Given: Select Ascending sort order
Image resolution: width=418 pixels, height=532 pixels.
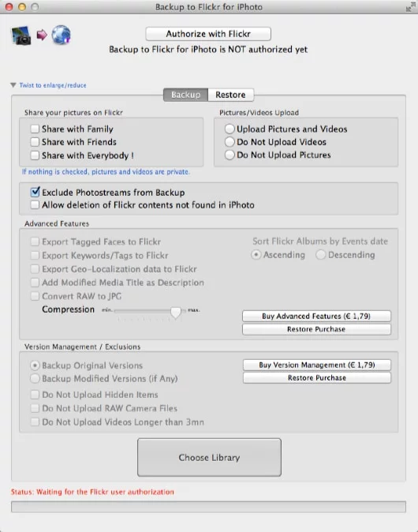Looking at the screenshot, I should (256, 254).
